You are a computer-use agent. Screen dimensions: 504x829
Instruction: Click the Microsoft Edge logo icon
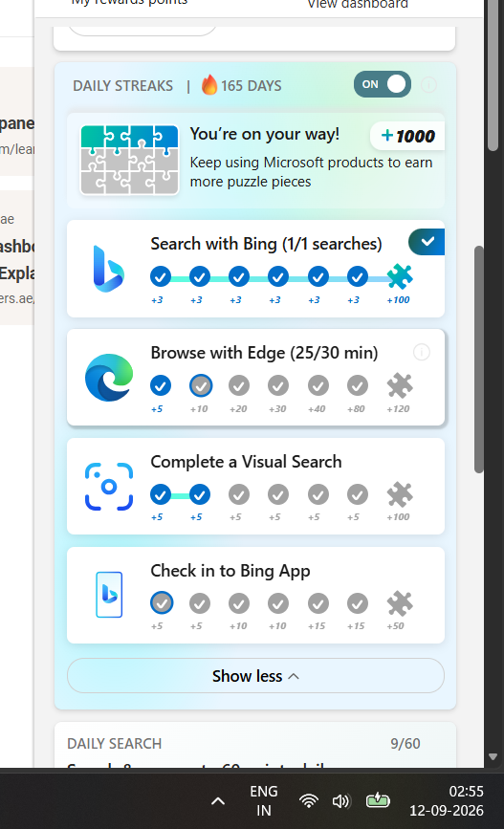tap(109, 378)
